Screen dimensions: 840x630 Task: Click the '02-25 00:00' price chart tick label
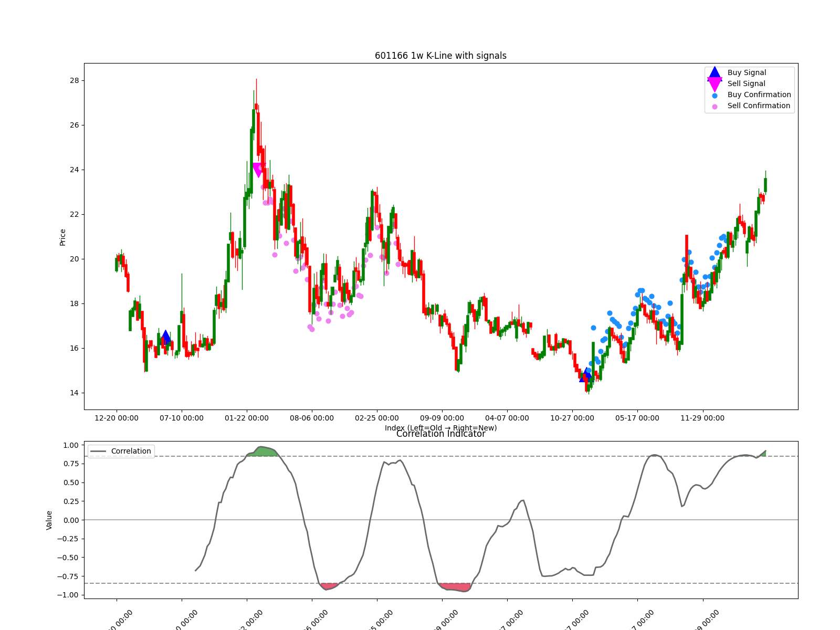tap(377, 418)
